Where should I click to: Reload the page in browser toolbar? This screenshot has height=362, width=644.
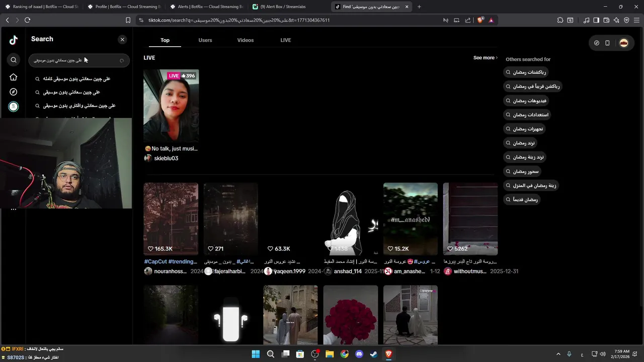(27, 20)
